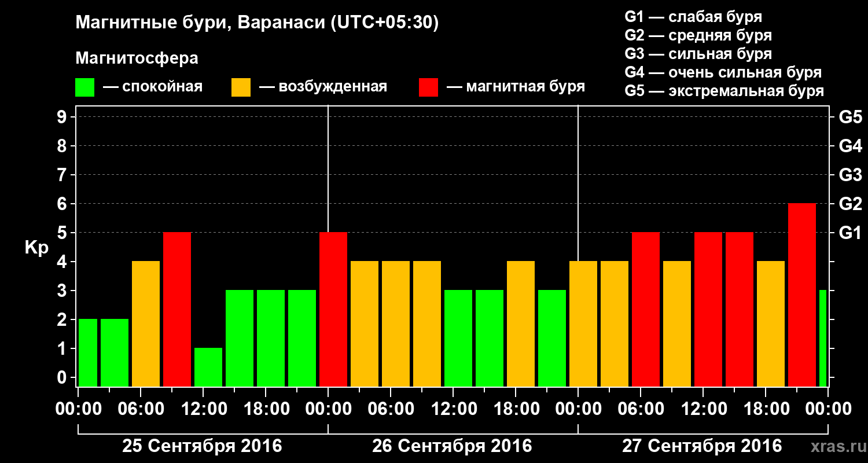Select the chart title 'Магнитные бури, Варанаси (UTC+05:30)'
The height and width of the screenshot is (463, 868).
click(x=257, y=23)
